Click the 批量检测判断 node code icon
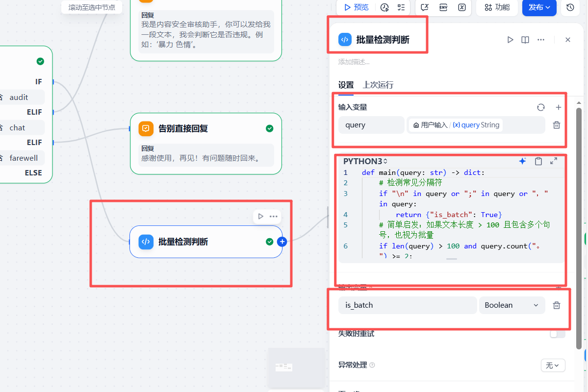The height and width of the screenshot is (392, 588). 146,242
